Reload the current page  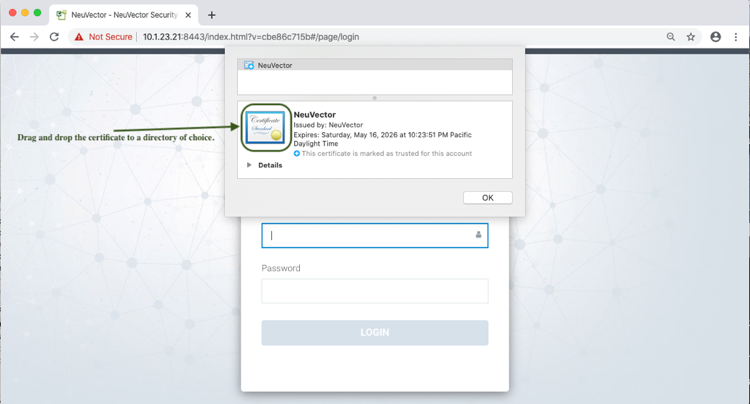54,37
